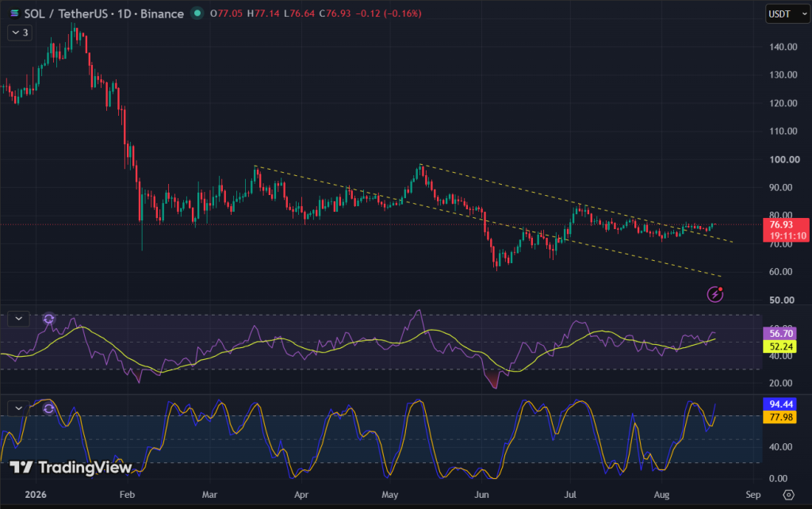This screenshot has width=812, height=509.
Task: Click the Stochastic pane refresh icon
Action: (x=48, y=408)
